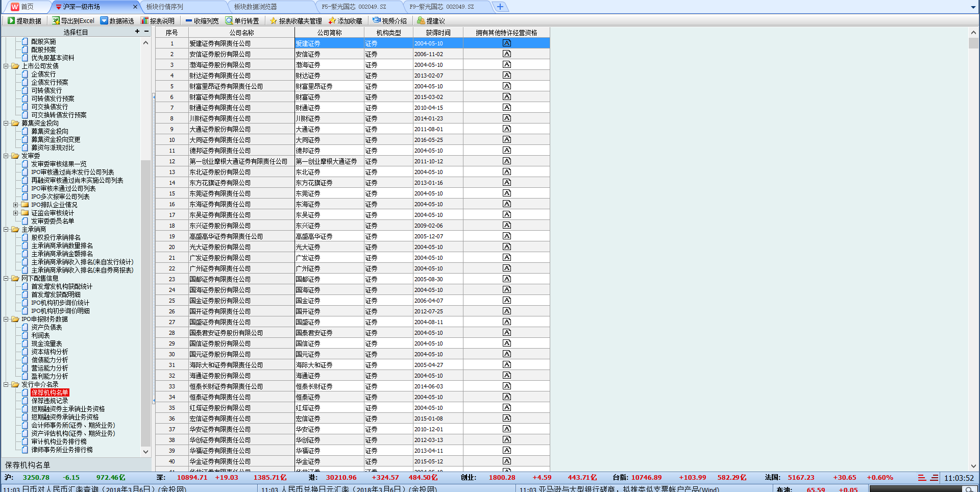Click 拥有其他特许经营资格 column header
Screen dimensions: 980x492
click(506, 32)
